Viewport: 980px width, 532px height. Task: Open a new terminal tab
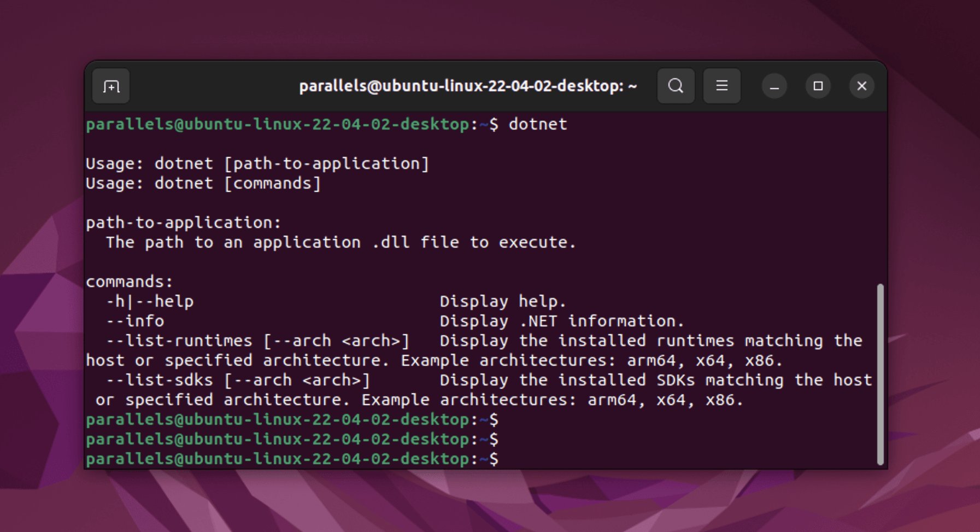pos(111,86)
